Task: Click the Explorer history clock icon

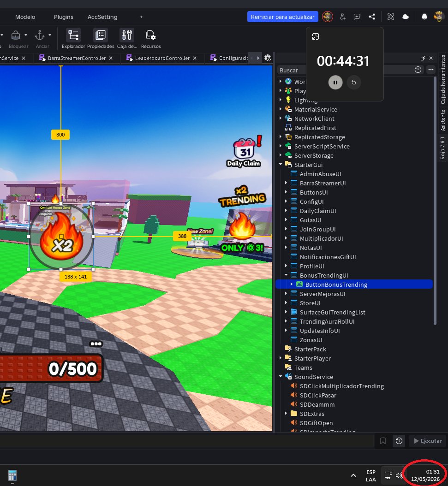Action: point(418,70)
